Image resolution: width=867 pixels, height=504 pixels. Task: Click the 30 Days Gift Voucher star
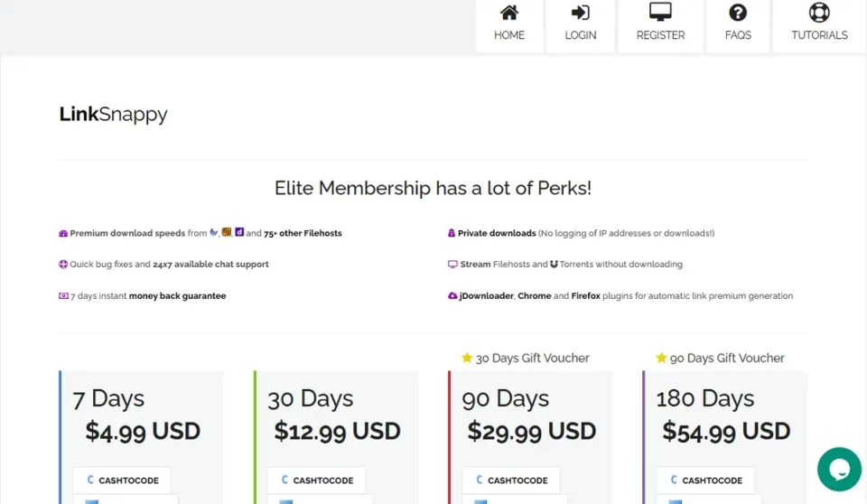pyautogui.click(x=467, y=358)
